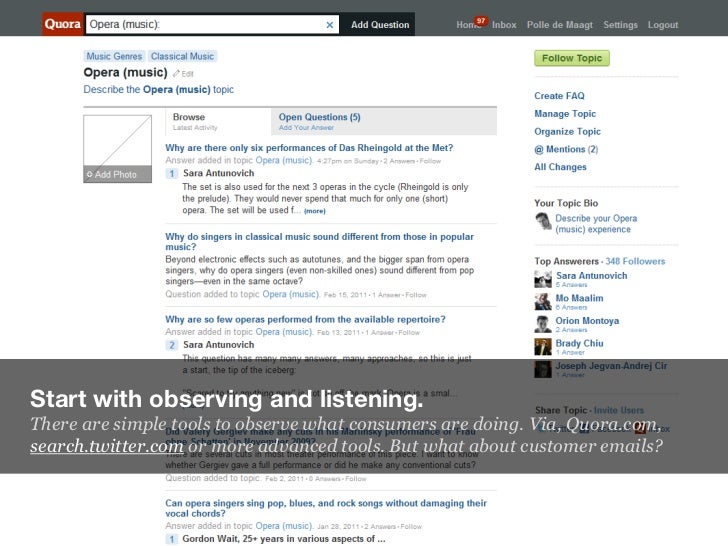The image size is (728, 546).
Task: Click the Edit pencil next to the topic title
Action: click(x=183, y=74)
